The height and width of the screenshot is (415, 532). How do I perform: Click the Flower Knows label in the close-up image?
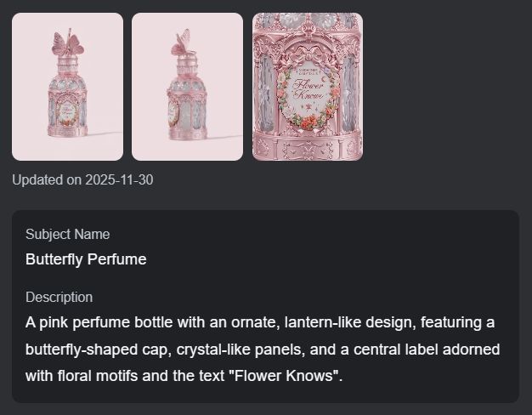[308, 91]
